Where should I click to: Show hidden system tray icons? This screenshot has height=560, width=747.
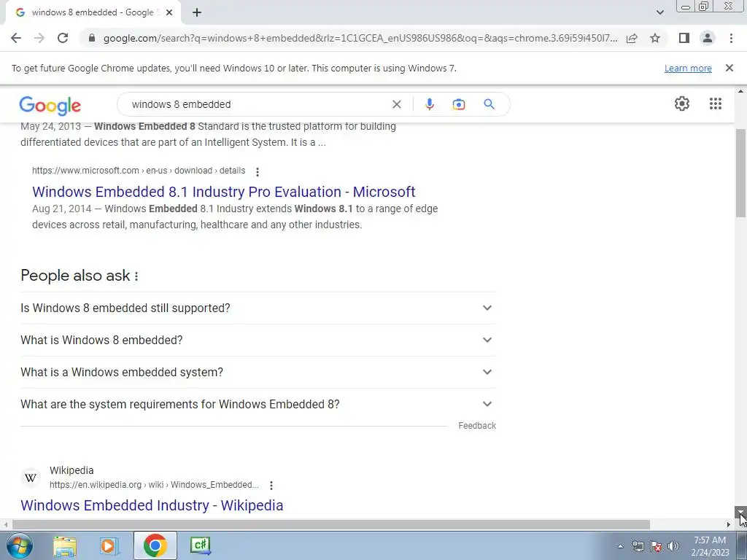pyautogui.click(x=620, y=547)
